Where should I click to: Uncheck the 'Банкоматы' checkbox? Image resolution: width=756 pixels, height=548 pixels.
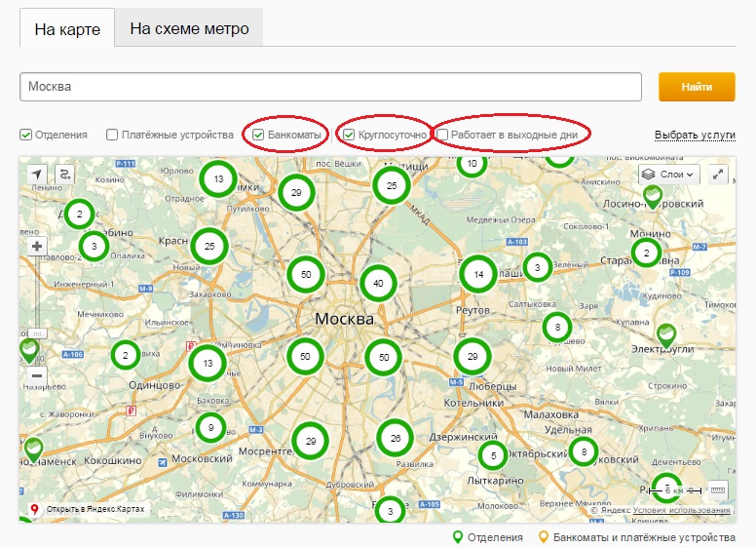click(258, 135)
